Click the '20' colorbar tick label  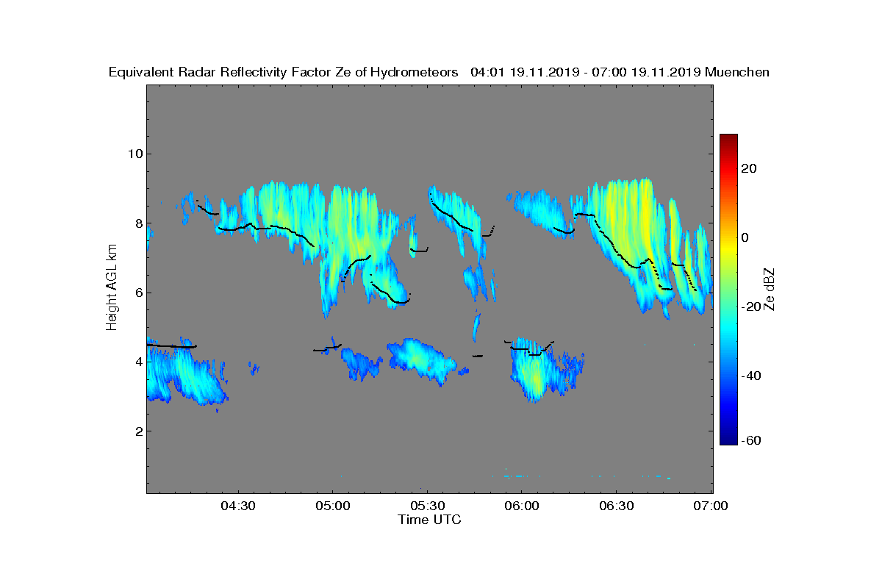pyautogui.click(x=750, y=168)
